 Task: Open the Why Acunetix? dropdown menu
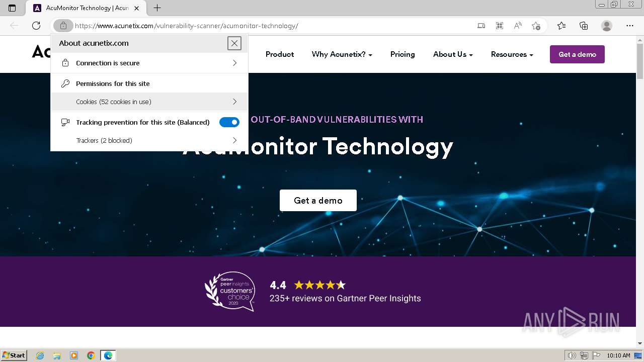[x=342, y=54]
